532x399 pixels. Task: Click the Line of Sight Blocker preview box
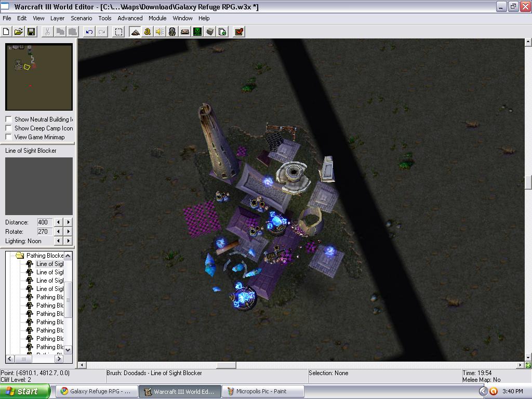pyautogui.click(x=39, y=186)
